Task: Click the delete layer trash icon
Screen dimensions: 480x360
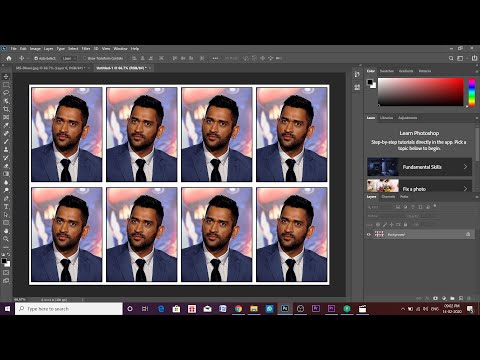Action: tap(469, 298)
